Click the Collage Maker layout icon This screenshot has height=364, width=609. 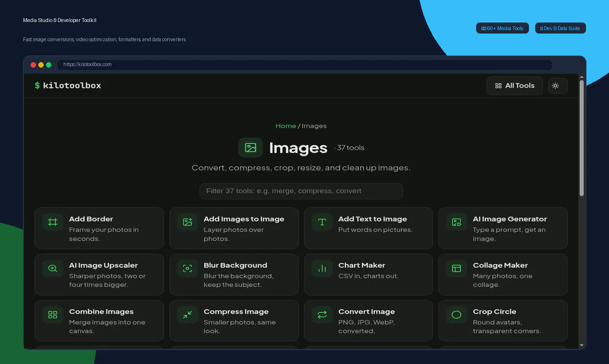[x=457, y=269]
